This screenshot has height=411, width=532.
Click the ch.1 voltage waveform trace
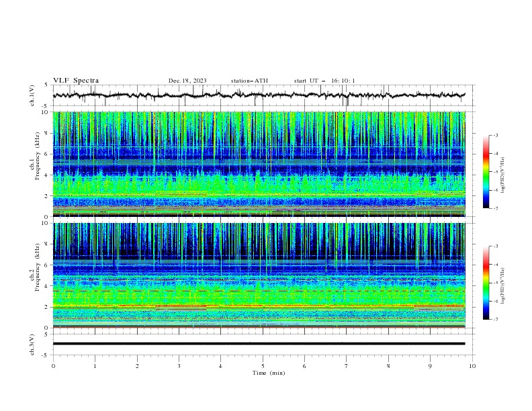coord(259,95)
